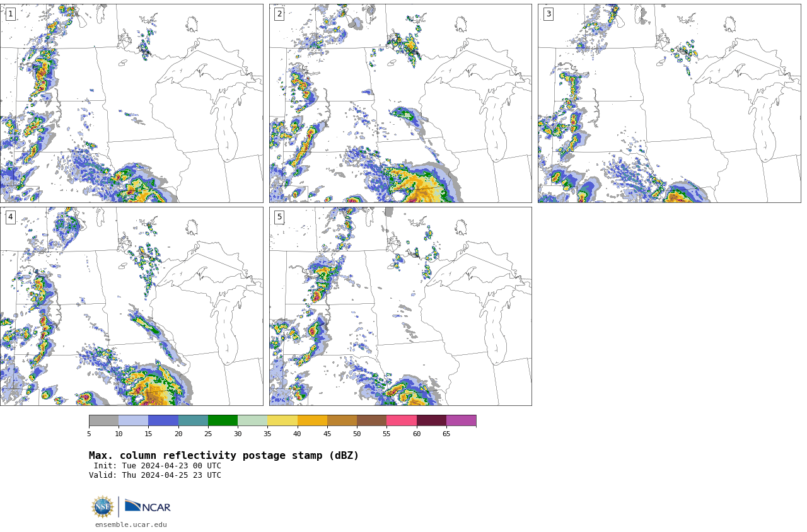Viewport: 807px width, 532px height.
Task: Open ensemble member 5 reflectivity map
Action: coord(400,306)
